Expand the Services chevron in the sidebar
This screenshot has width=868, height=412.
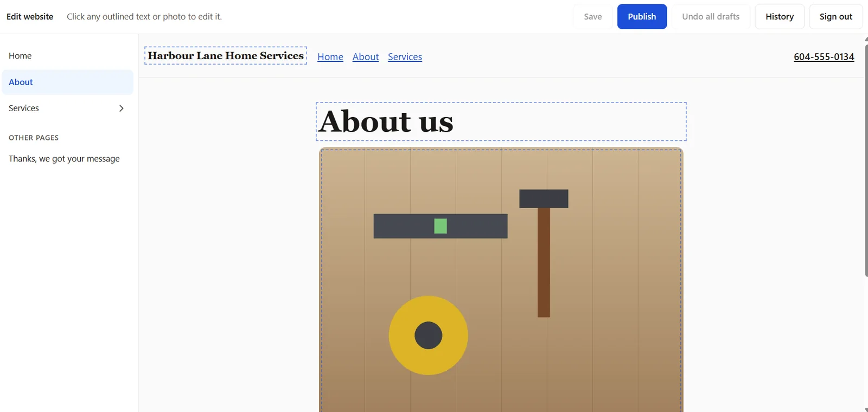click(x=121, y=108)
